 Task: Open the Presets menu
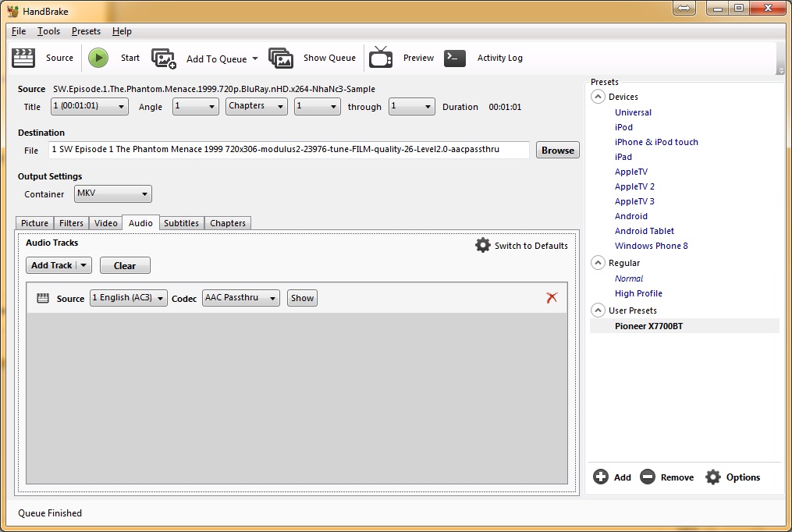pyautogui.click(x=86, y=31)
